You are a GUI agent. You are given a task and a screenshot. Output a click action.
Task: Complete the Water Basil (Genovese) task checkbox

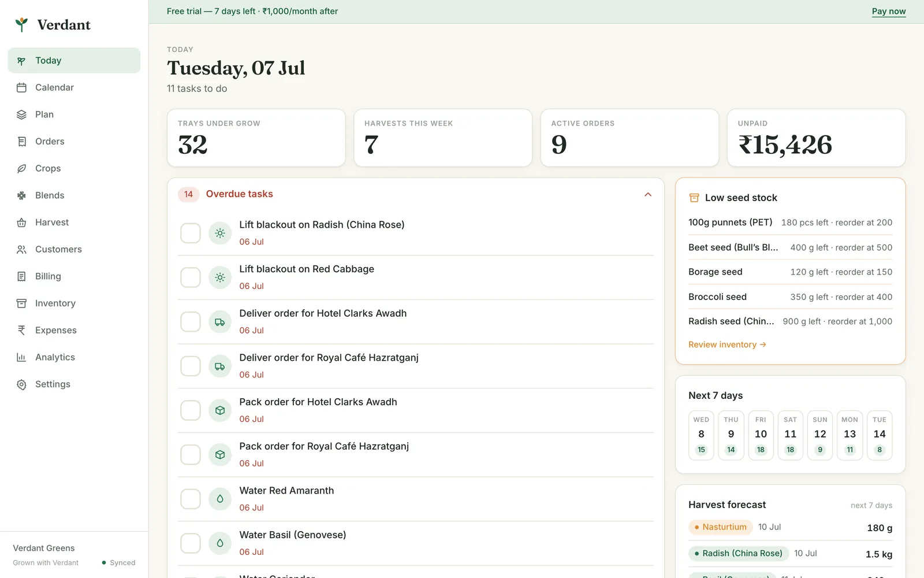[191, 543]
